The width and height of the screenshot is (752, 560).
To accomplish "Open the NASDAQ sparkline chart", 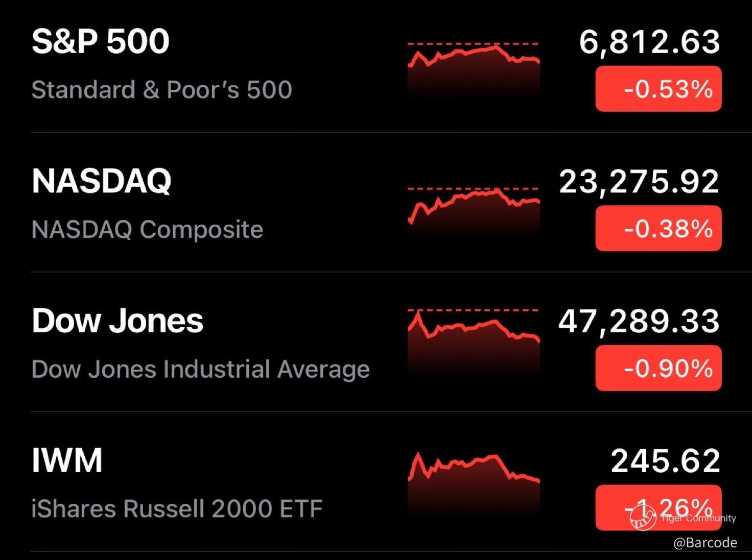I will (x=474, y=210).
